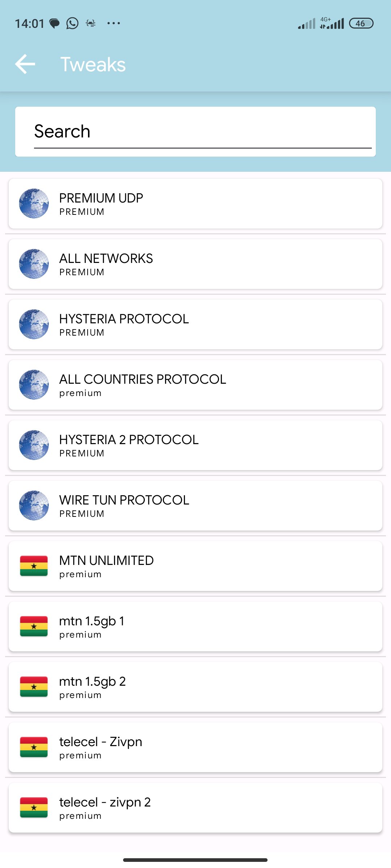The width and height of the screenshot is (391, 868).
Task: Tap the three-dots notification overflow icon
Action: pyautogui.click(x=114, y=24)
